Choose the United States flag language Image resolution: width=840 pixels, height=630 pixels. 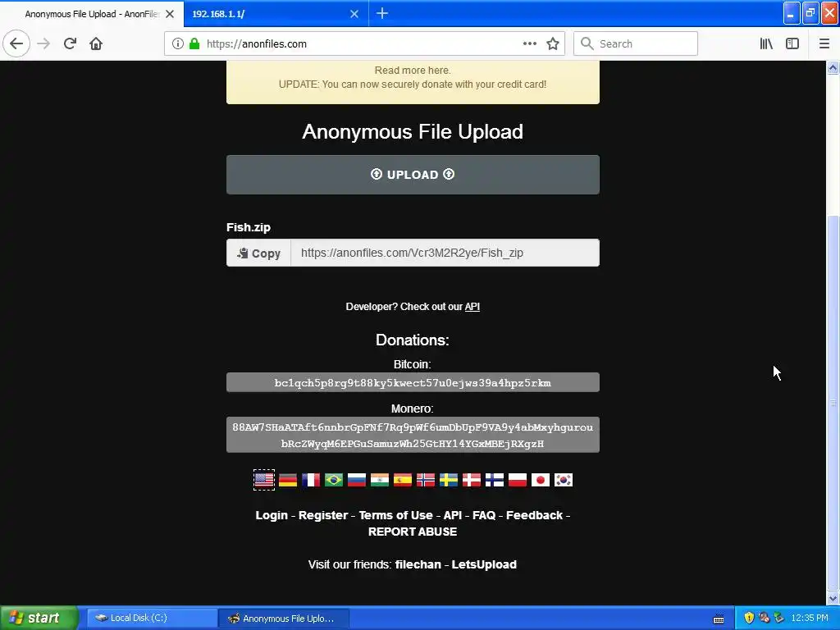click(x=264, y=480)
